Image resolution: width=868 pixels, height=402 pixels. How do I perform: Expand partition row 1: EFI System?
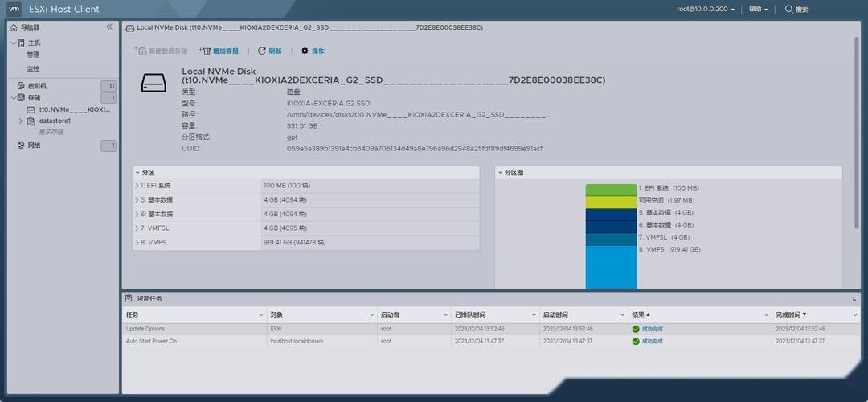coord(137,186)
